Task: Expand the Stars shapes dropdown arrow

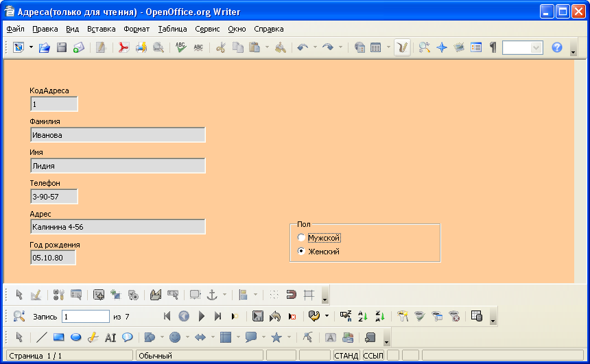Action: 289,337
